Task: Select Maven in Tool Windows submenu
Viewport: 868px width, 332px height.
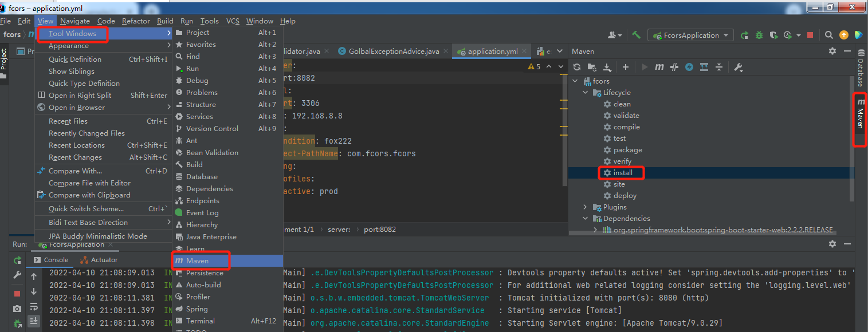Action: click(x=228, y=260)
